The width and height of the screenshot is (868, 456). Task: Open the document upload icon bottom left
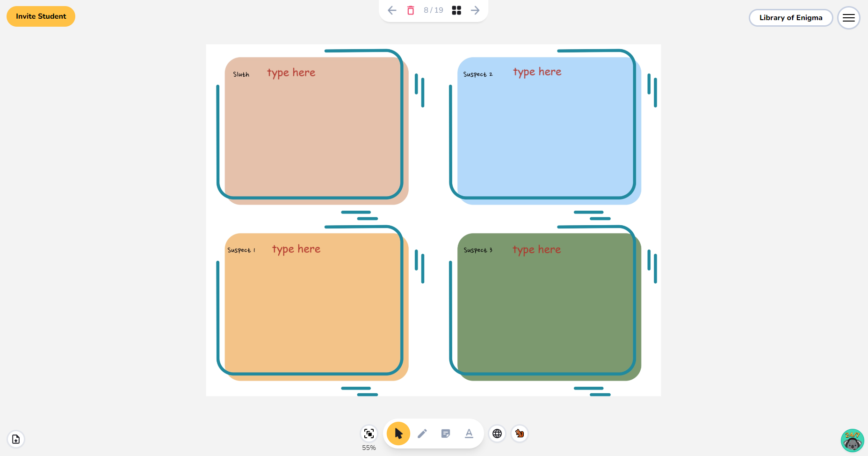click(x=15, y=439)
